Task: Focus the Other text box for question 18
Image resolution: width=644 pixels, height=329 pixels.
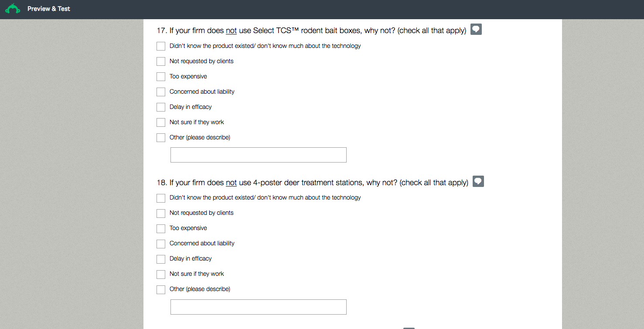Action: point(258,307)
